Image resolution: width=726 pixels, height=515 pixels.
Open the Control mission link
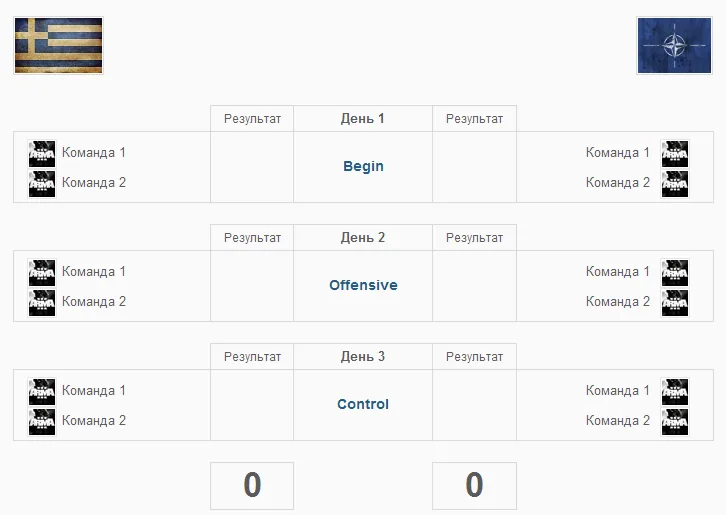coord(363,404)
